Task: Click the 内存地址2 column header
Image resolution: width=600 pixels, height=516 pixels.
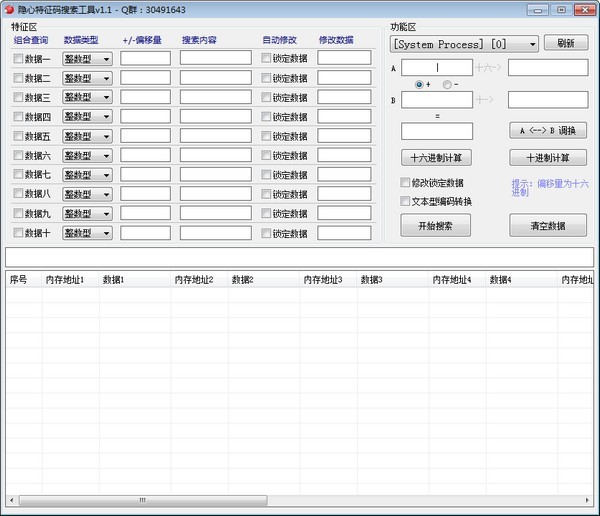Action: 199,280
